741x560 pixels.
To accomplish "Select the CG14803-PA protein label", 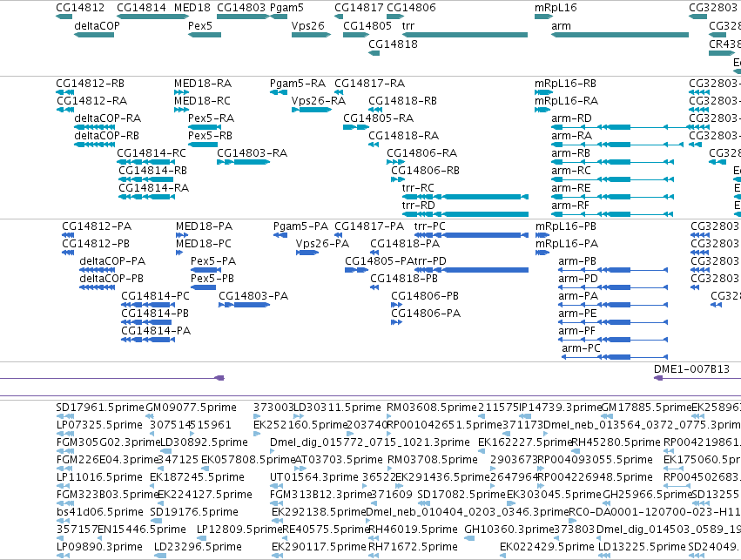I will (253, 296).
